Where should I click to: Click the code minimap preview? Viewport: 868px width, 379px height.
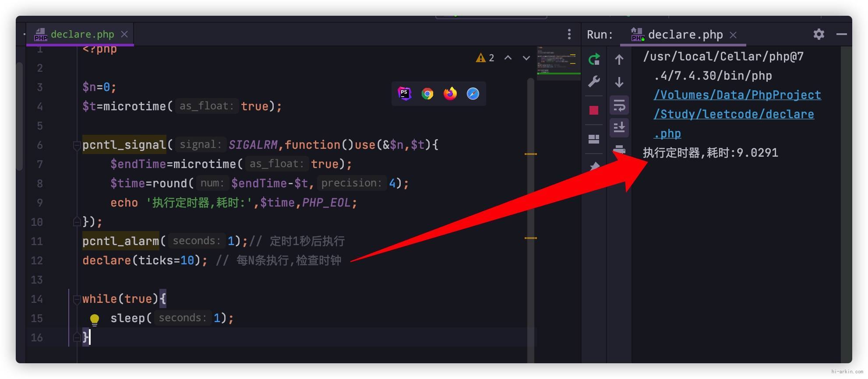[559, 63]
